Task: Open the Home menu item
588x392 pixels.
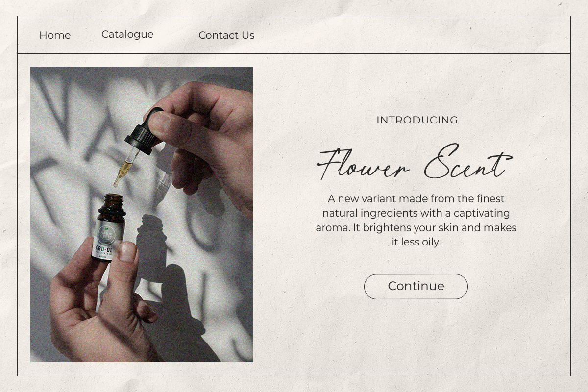Action: tap(55, 35)
